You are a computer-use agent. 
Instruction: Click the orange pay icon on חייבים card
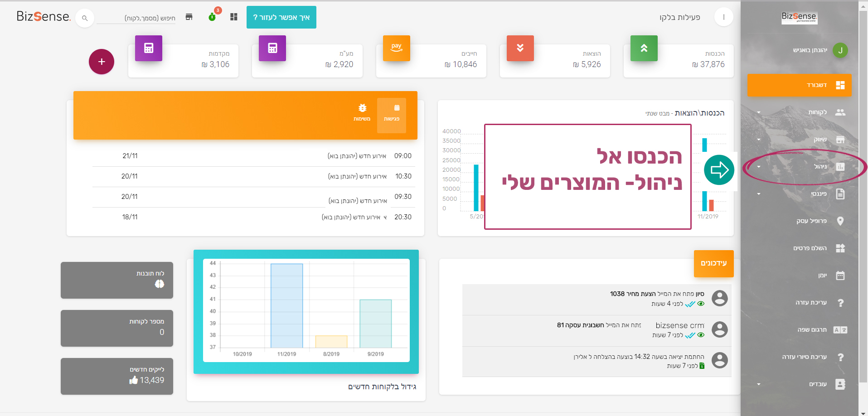(x=396, y=48)
